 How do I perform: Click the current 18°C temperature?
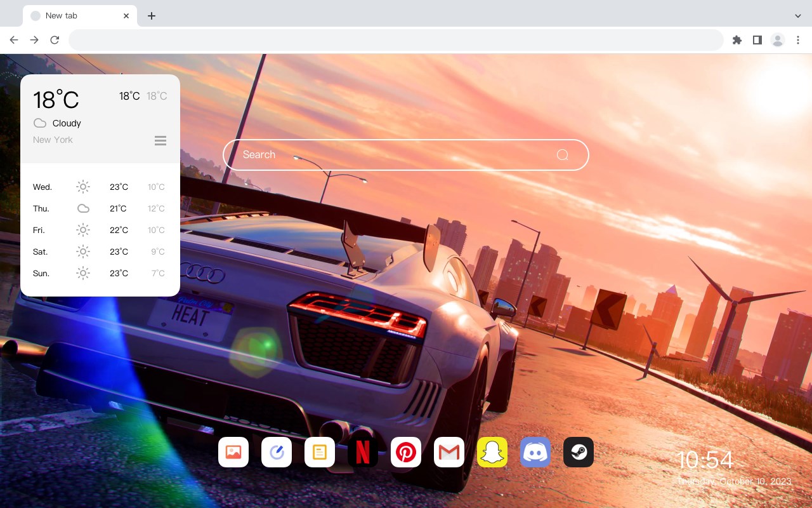coord(56,100)
